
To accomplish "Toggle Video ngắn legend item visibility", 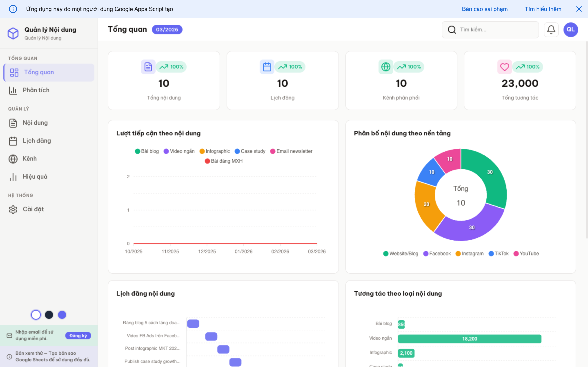I will (x=179, y=151).
